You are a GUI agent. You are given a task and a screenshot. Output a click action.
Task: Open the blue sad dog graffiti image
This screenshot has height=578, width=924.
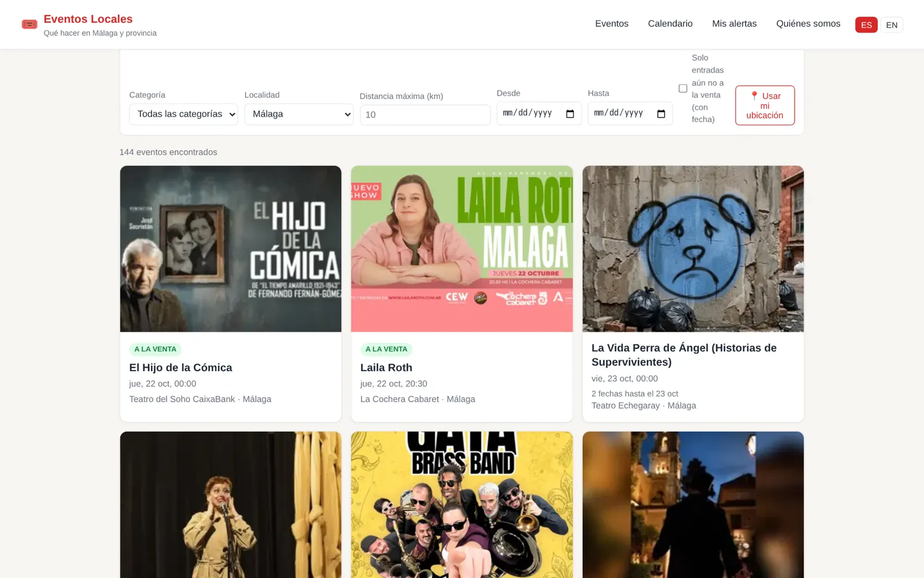693,249
